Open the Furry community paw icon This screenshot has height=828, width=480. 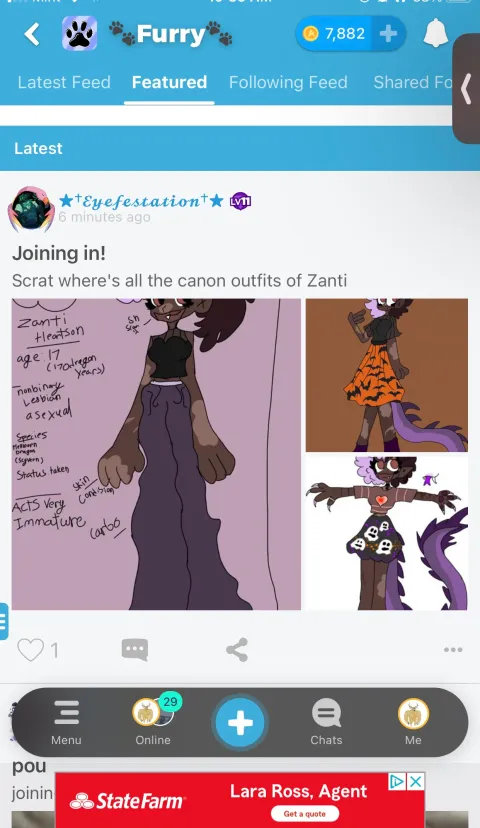79,33
